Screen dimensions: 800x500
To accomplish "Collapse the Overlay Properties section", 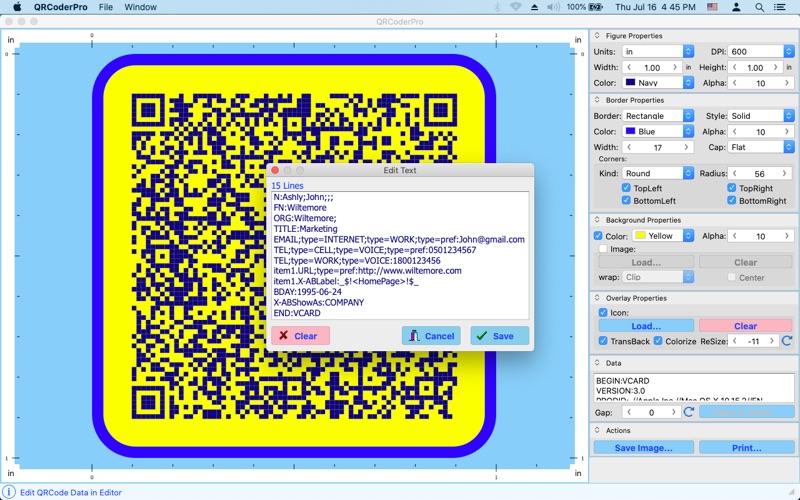I will [x=597, y=298].
